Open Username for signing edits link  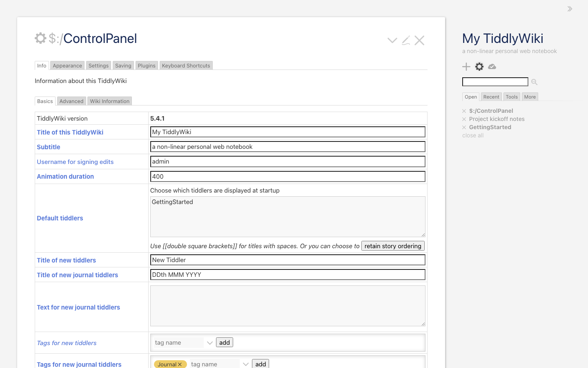click(x=75, y=162)
